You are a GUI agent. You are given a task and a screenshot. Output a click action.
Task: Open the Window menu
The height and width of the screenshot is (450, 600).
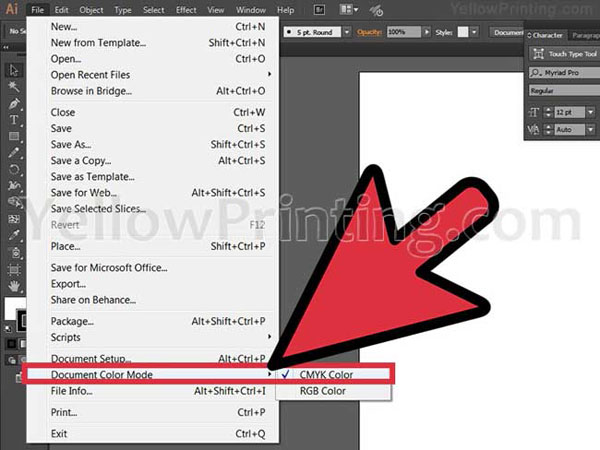(251, 10)
